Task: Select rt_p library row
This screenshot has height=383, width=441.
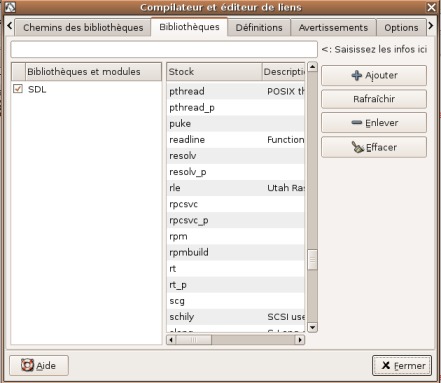Action: click(236, 285)
